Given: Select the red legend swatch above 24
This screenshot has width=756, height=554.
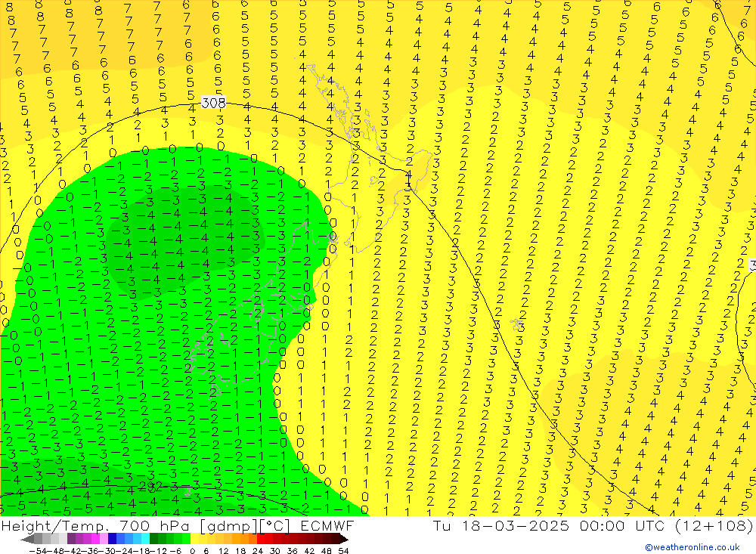Looking at the screenshot, I should [x=261, y=539].
